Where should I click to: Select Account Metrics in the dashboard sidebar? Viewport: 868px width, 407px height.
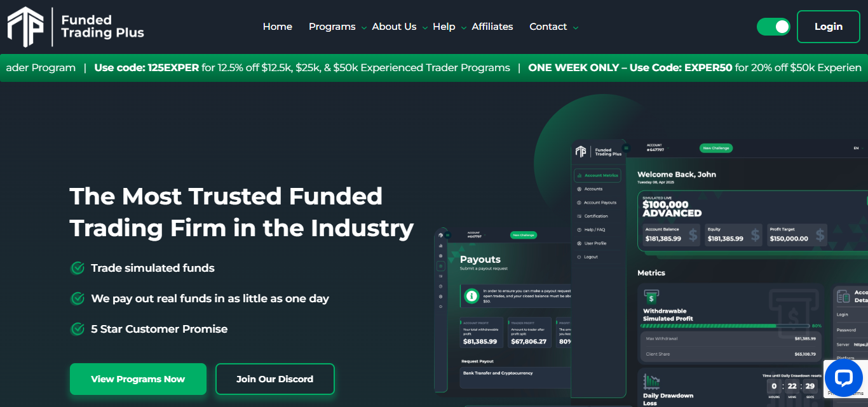coord(597,175)
